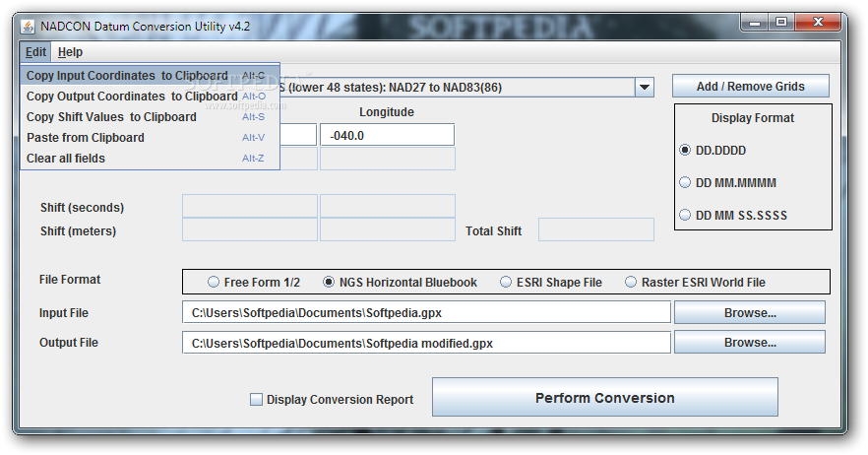Image resolution: width=868 pixels, height=455 pixels.
Task: Click the Longitude input field with -040.0
Action: click(388, 135)
